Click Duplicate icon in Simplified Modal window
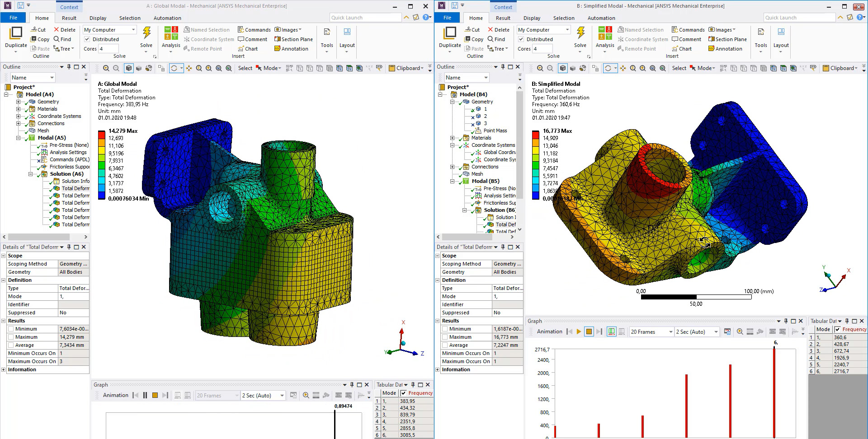Screen dimensions: 868x439 450,33
